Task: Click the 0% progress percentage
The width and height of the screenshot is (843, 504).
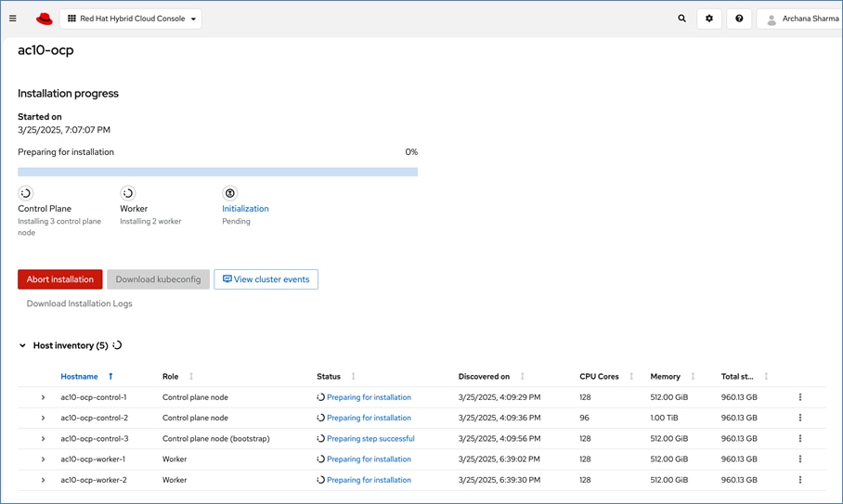Action: (411, 152)
